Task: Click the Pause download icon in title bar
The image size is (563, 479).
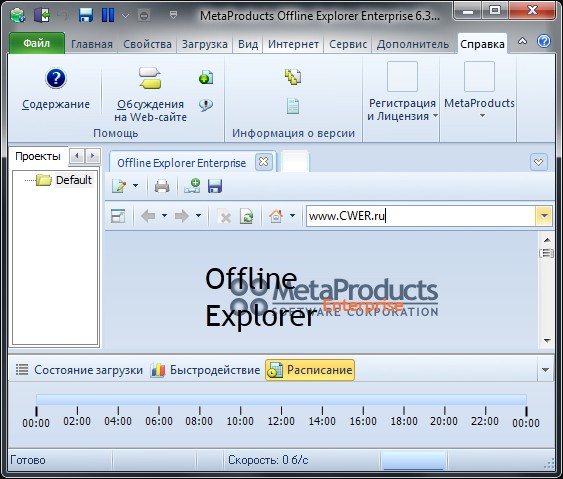Action: (x=108, y=15)
